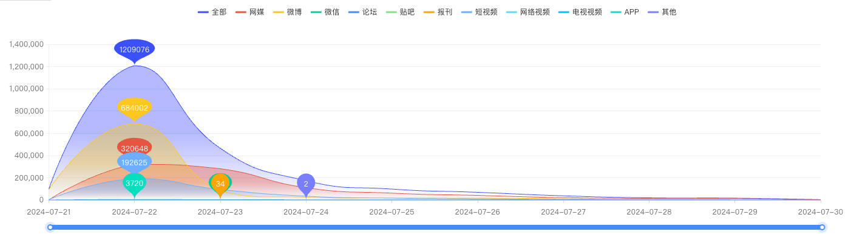Screen dimensions: 868x237
Task: Click the 2024-07-29 axis label
Action: [735, 212]
